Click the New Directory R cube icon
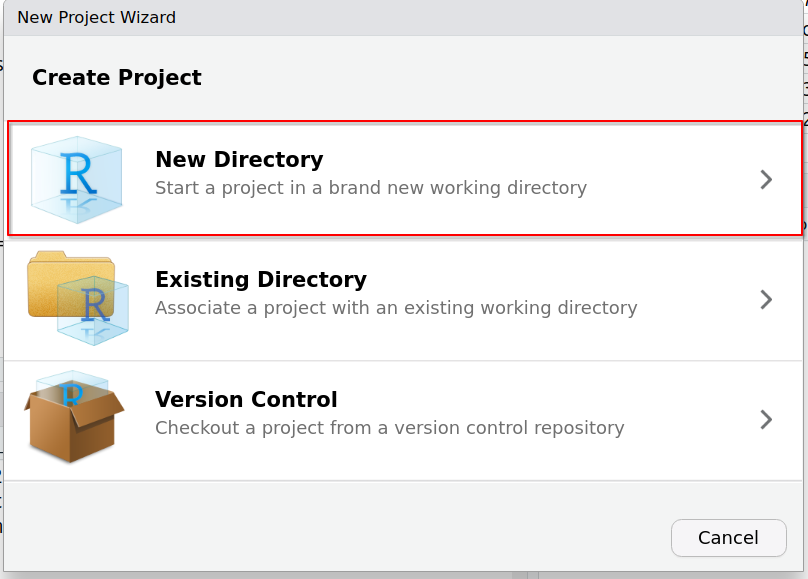The width and height of the screenshot is (808, 579). (76, 179)
